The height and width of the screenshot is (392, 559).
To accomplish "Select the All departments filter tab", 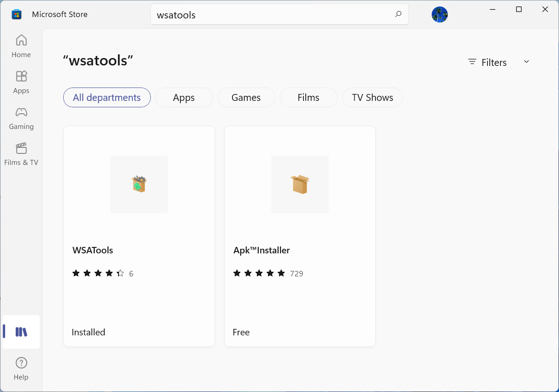I will click(x=107, y=97).
